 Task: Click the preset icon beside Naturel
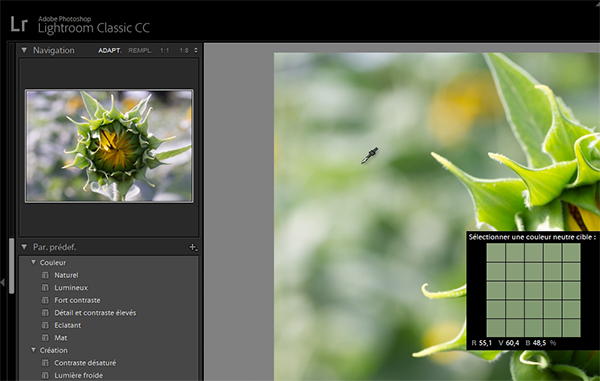(x=45, y=275)
